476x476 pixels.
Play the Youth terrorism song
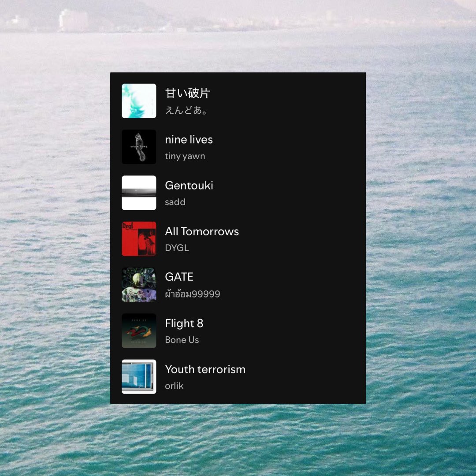205,369
